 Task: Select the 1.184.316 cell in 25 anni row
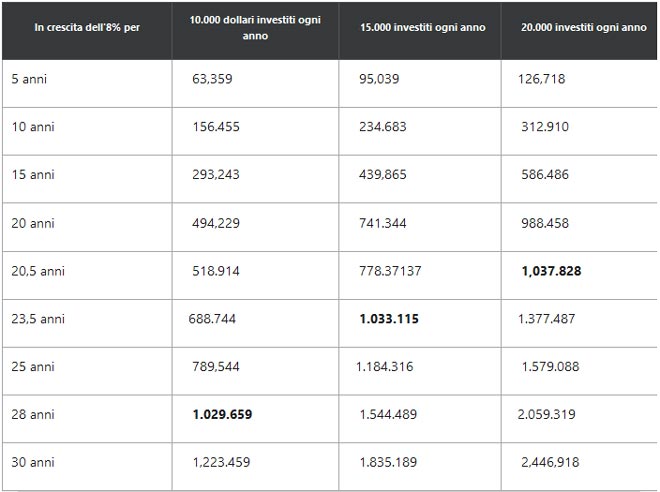coord(384,367)
